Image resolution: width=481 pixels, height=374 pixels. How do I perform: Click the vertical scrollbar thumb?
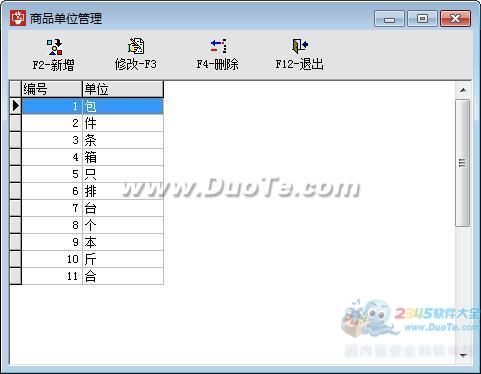click(x=463, y=163)
